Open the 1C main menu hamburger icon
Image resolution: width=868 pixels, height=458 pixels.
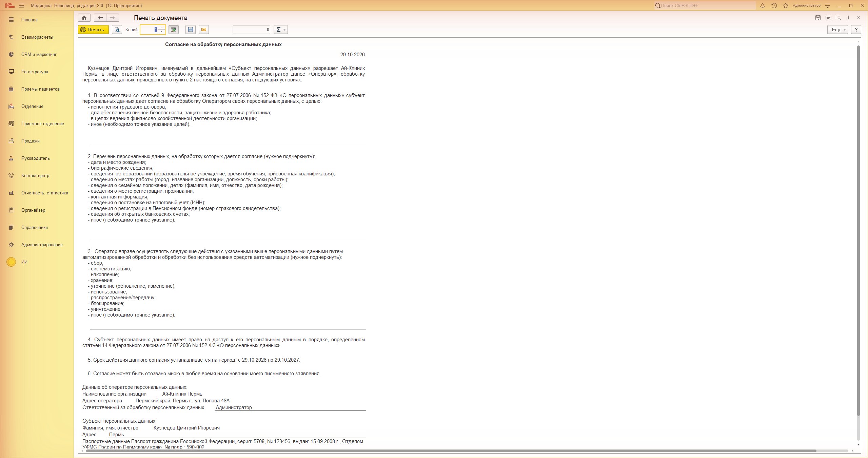click(x=22, y=5)
